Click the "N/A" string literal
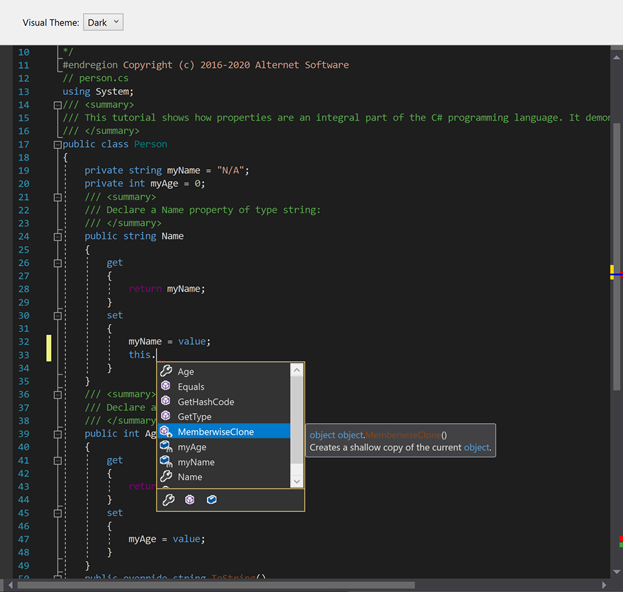The image size is (623, 592). point(230,170)
